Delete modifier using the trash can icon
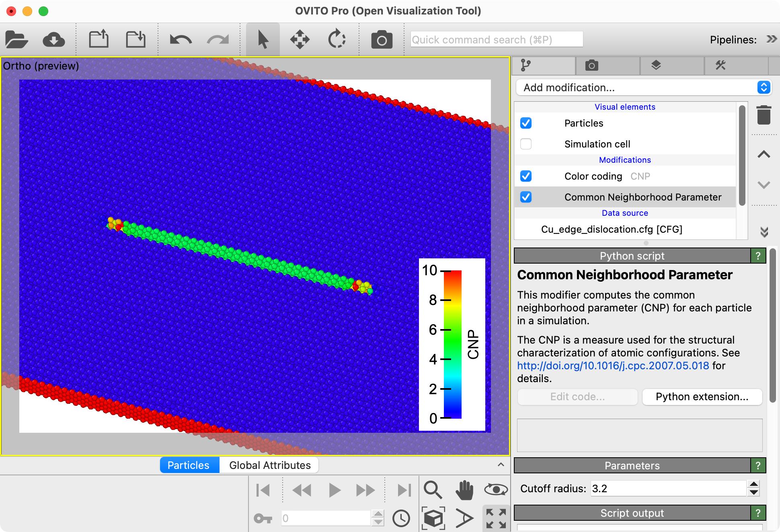This screenshot has width=780, height=532. 764,115
